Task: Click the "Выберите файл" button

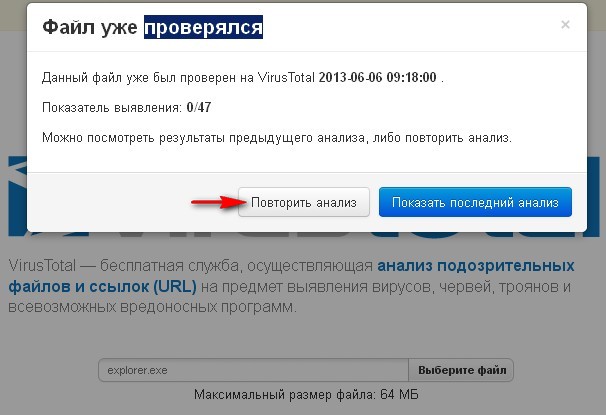Action: 461,370
